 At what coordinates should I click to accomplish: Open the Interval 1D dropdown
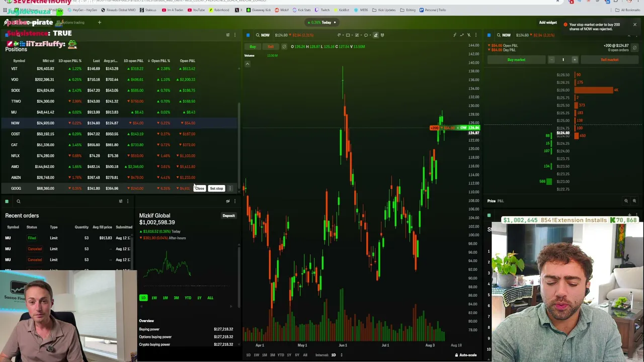(x=336, y=355)
